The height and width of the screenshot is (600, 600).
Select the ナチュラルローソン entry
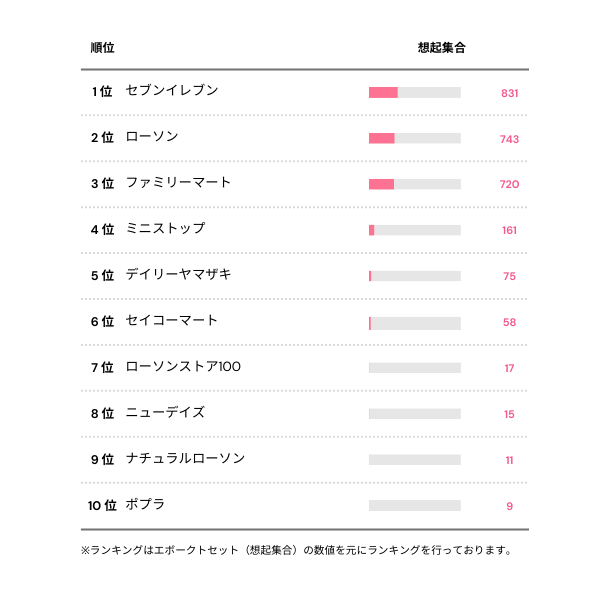185,459
